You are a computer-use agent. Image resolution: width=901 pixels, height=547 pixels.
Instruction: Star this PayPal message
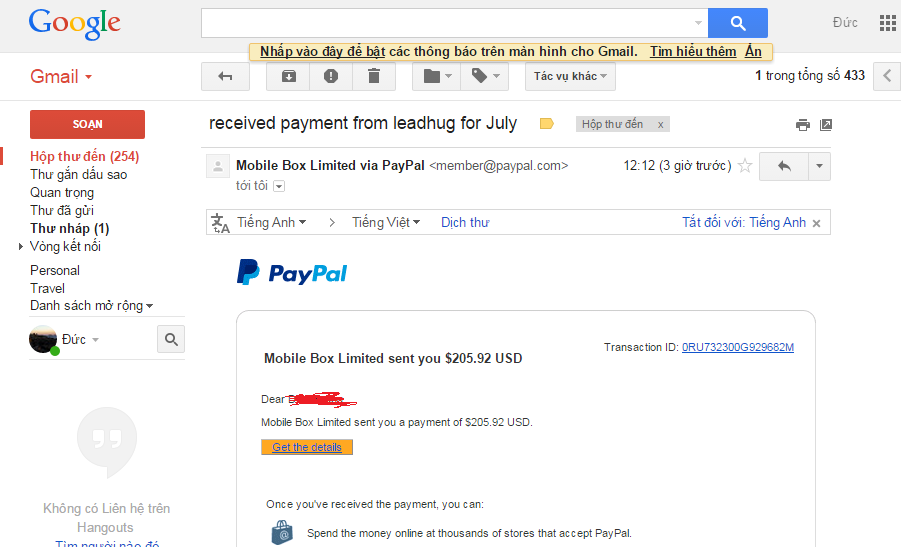click(745, 166)
